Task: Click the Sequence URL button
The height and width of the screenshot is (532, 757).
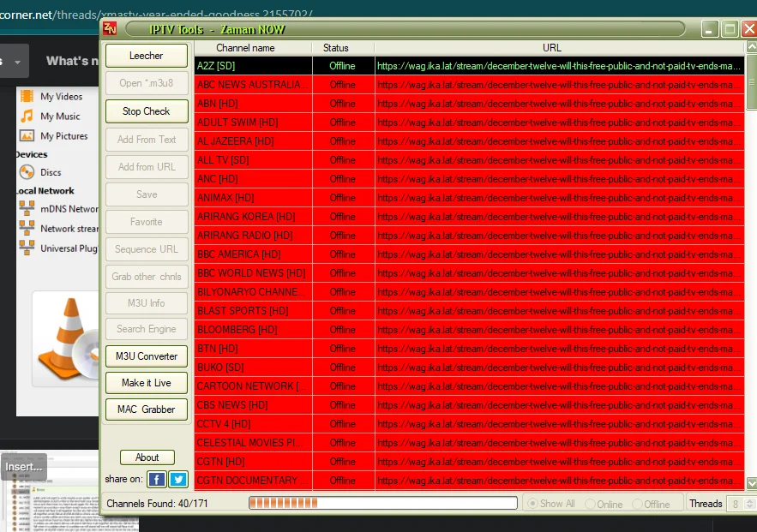Action: pos(147,249)
